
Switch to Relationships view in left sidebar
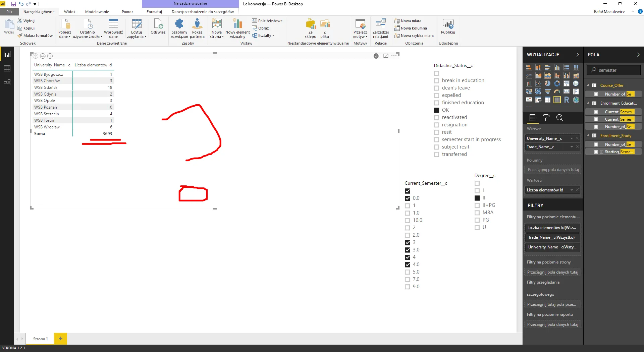[x=7, y=82]
